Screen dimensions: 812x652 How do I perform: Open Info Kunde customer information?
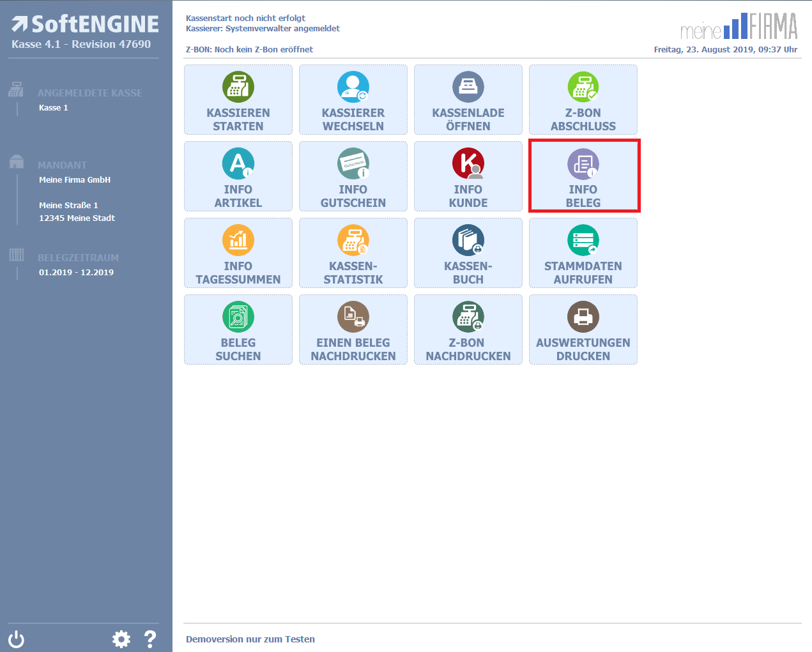(x=468, y=176)
